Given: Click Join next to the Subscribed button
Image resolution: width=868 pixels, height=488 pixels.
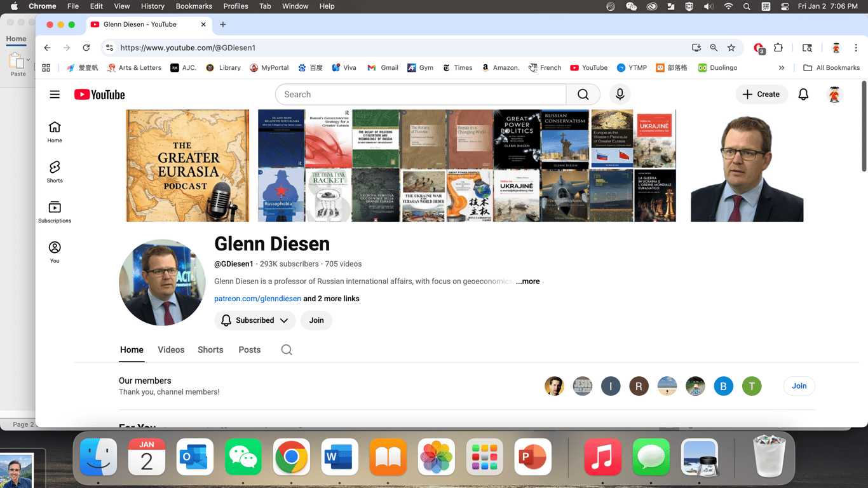Looking at the screenshot, I should [x=316, y=321].
